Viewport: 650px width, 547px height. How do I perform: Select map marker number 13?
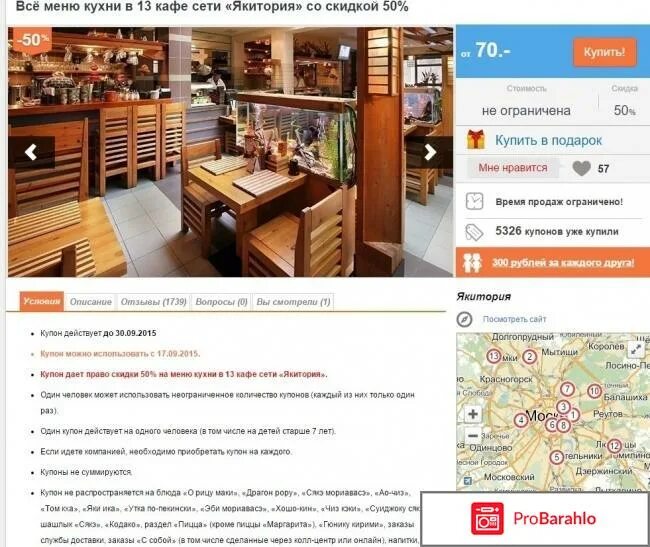[x=493, y=356]
